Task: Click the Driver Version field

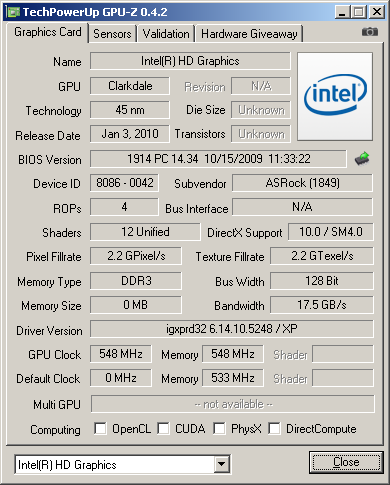Action: (232, 329)
